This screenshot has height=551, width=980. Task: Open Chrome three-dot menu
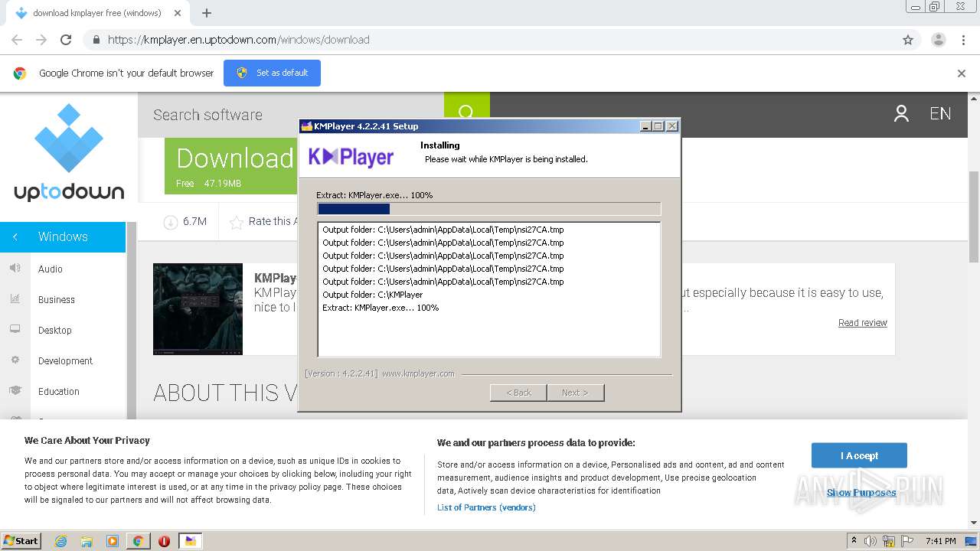click(963, 40)
